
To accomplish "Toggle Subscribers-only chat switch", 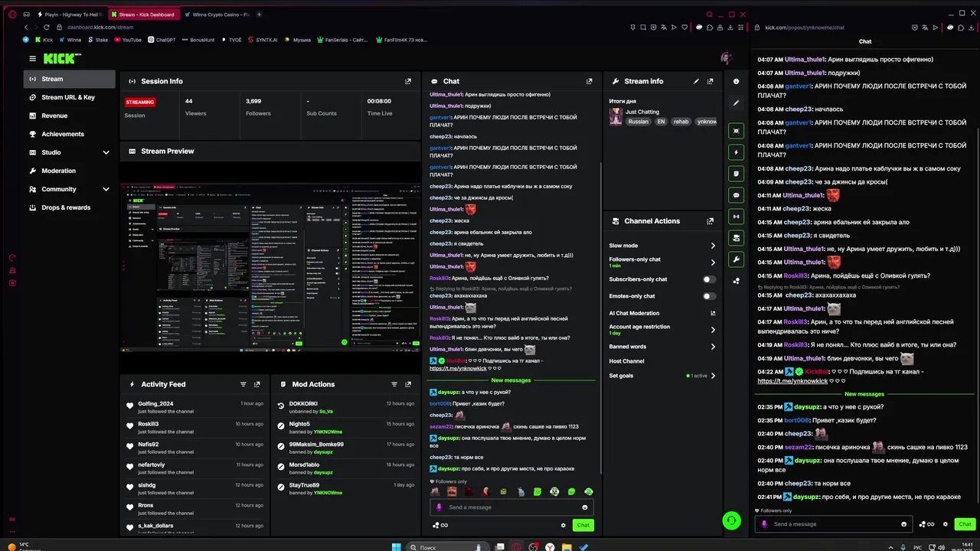I will click(x=710, y=279).
